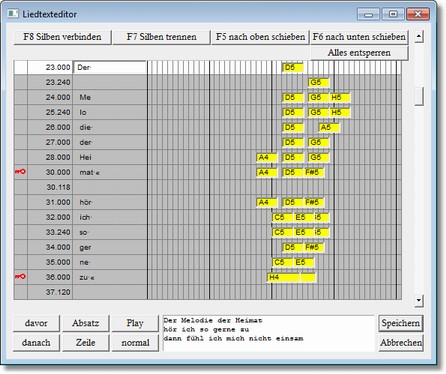Click the F7 Silben trennen button
Screen dimensions: 446x374
point(162,37)
